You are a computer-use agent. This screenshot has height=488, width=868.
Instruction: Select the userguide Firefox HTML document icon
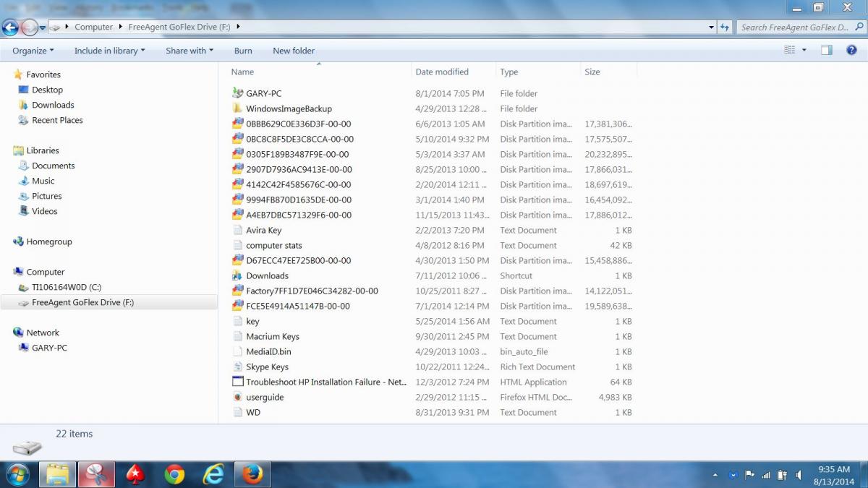click(237, 397)
